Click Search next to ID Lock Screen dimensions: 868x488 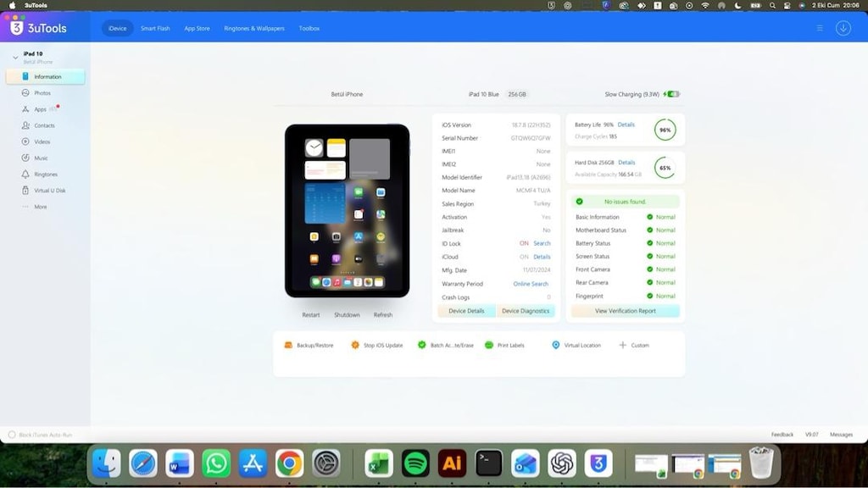click(542, 243)
